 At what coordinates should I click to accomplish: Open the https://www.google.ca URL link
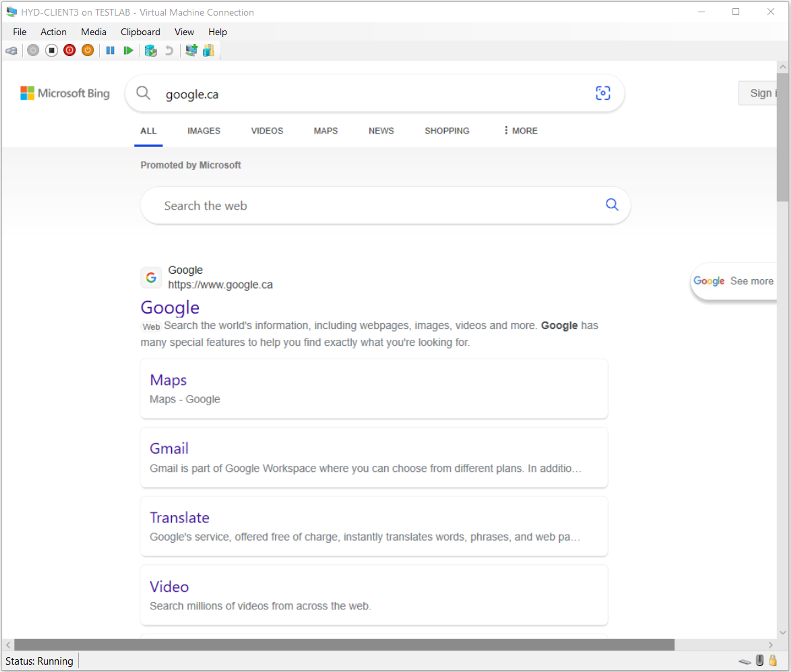220,285
